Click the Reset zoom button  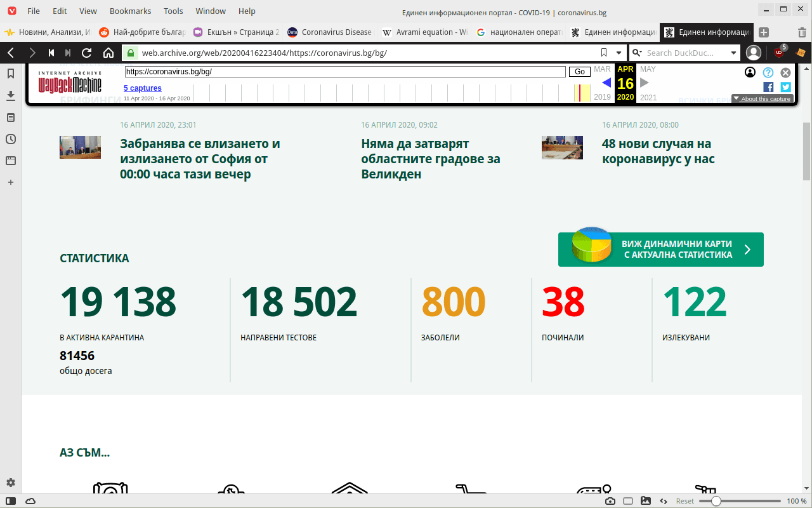pyautogui.click(x=685, y=501)
